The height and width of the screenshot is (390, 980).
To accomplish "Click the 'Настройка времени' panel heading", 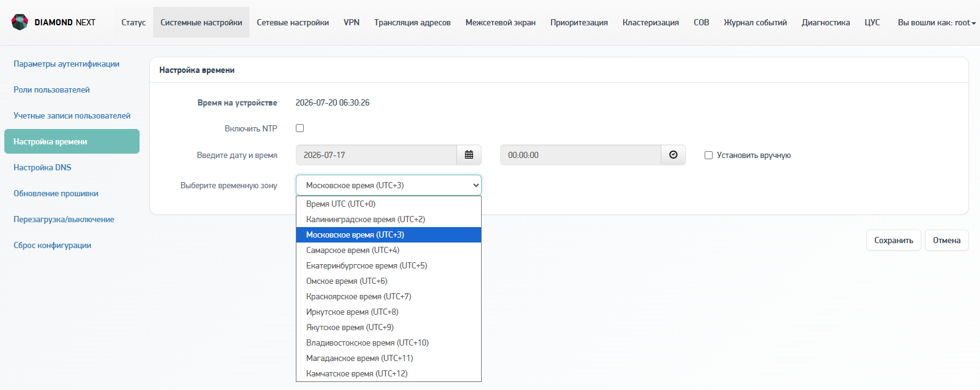I will (197, 70).
